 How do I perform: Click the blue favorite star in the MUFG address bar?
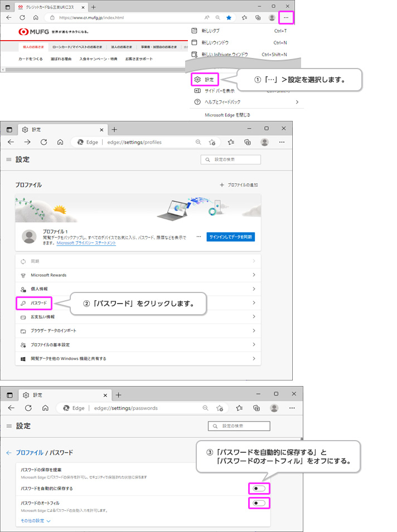coord(229,18)
